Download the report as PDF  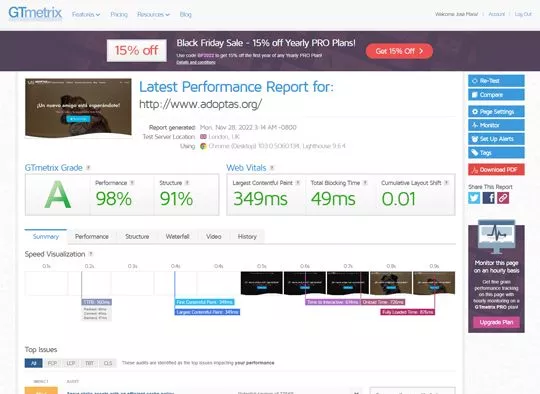click(x=496, y=170)
